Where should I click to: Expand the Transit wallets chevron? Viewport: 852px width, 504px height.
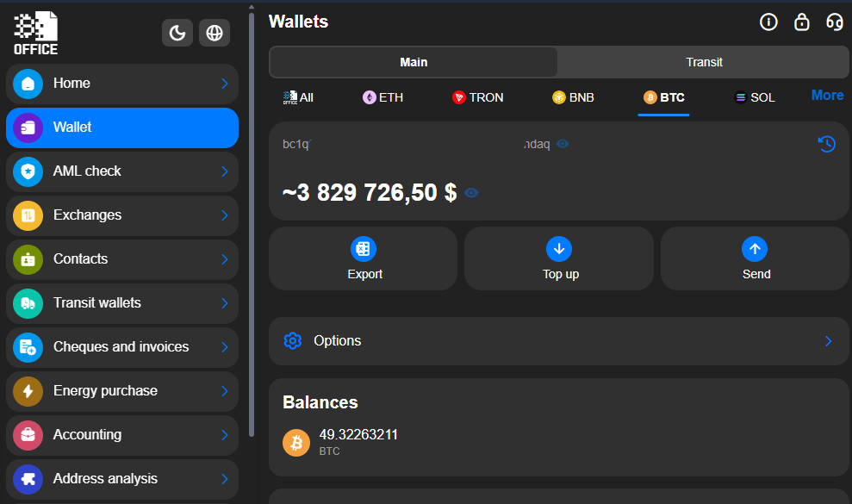point(224,303)
